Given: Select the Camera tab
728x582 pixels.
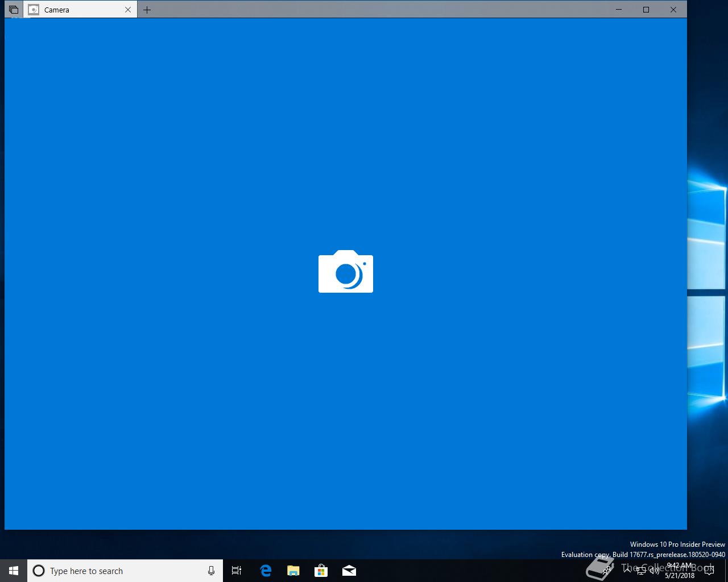Looking at the screenshot, I should (x=80, y=10).
